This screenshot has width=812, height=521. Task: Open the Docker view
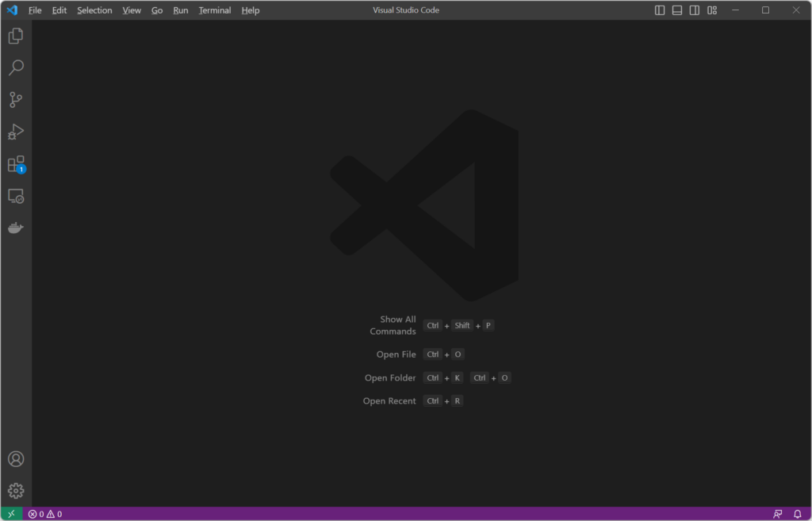point(16,228)
